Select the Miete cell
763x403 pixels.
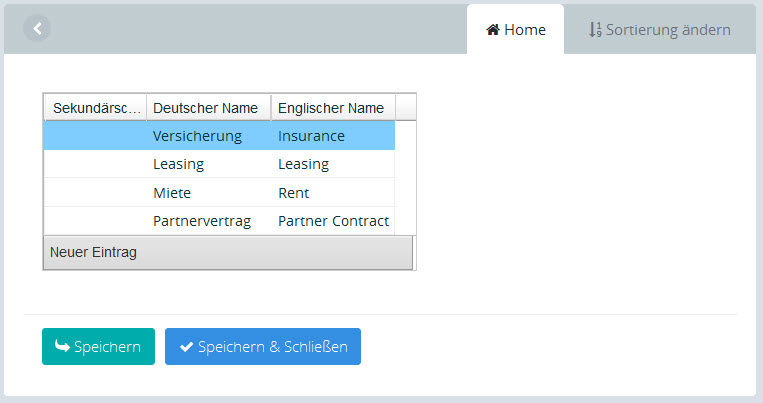click(172, 192)
